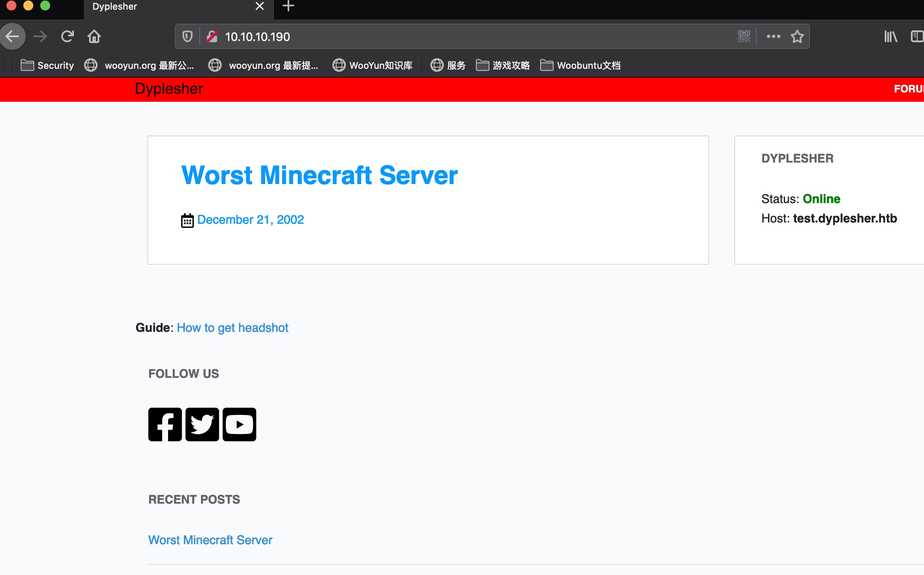The width and height of the screenshot is (924, 575).
Task: Toggle the sidebar view icon
Action: [x=917, y=37]
